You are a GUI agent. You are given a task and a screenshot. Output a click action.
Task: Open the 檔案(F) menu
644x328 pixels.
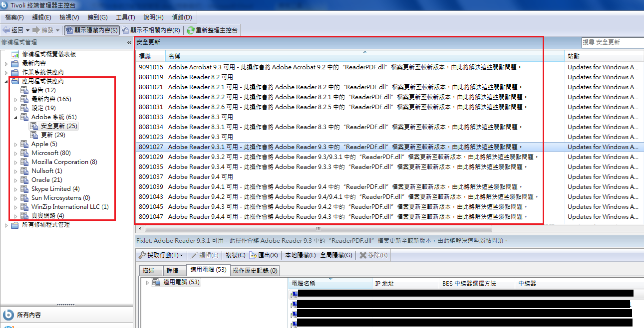coord(14,17)
